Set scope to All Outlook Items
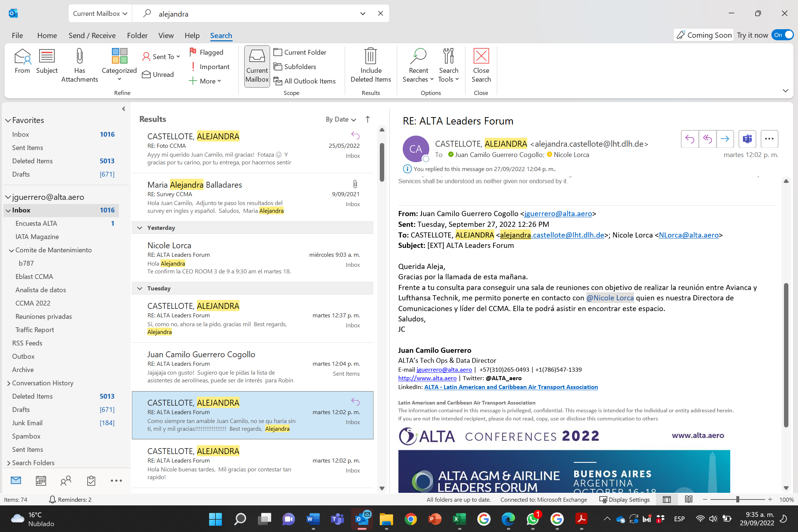Viewport: 798px width, 532px height. tap(304, 81)
